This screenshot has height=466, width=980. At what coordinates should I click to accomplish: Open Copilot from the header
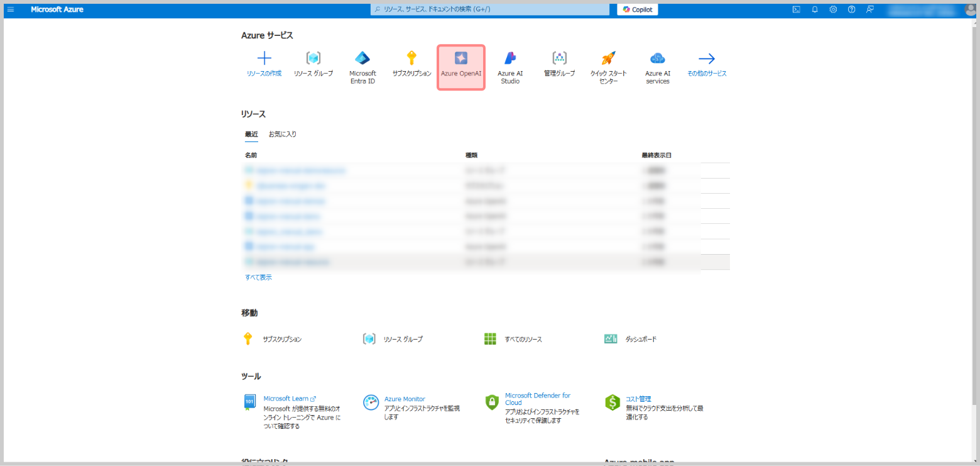pos(638,9)
